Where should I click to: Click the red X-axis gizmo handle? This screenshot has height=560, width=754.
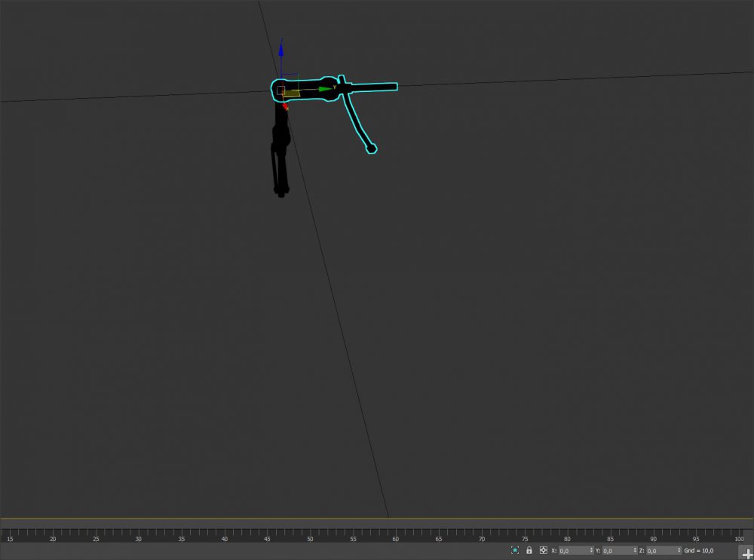point(285,107)
